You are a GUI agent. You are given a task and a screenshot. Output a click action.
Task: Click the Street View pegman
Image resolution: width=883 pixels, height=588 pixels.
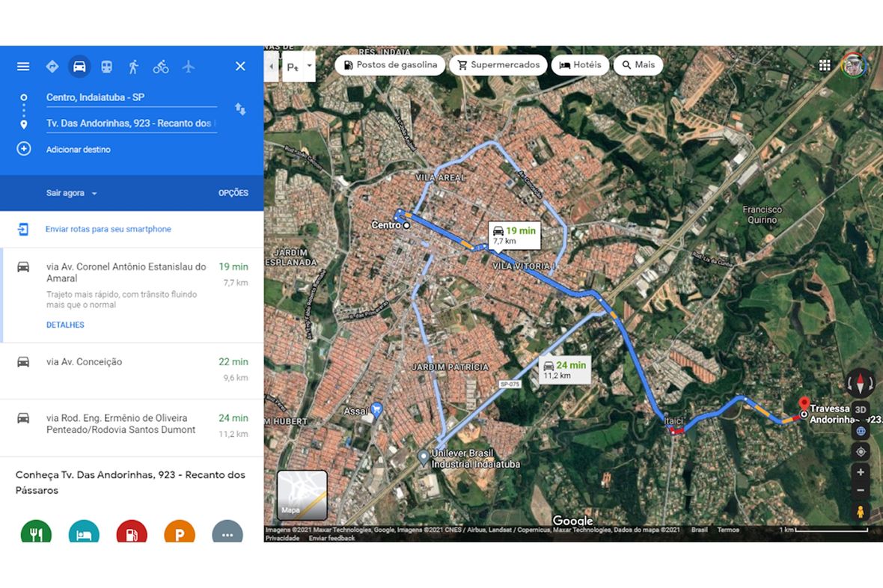pos(861,512)
